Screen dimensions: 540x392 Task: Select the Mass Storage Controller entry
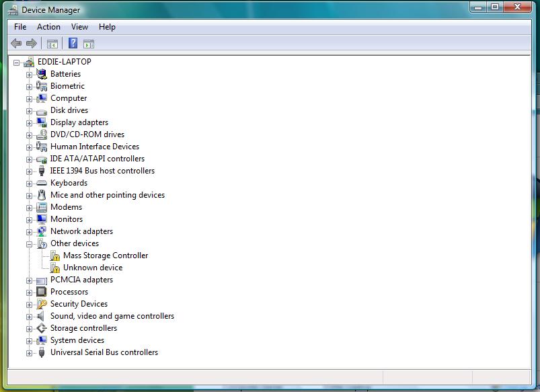[x=106, y=256]
